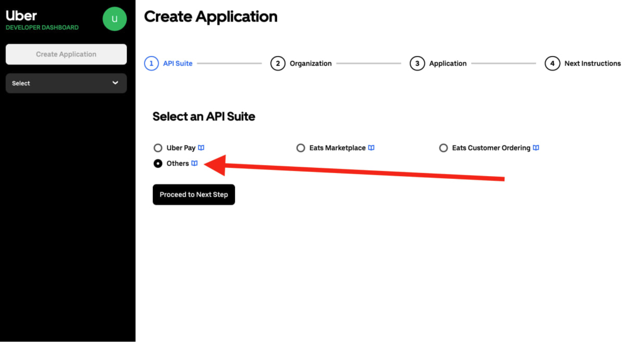Click the green user avatar icon
Screen dimensions: 644x342
115,19
